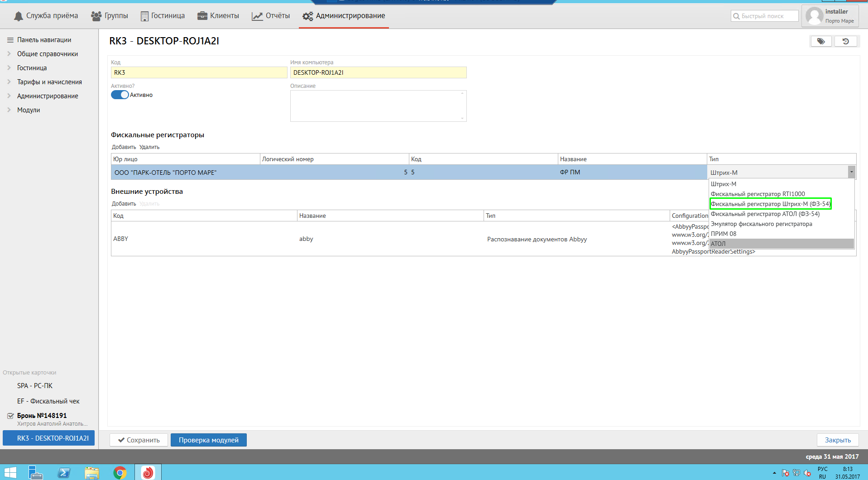Click the history revert icon button

[x=845, y=41]
